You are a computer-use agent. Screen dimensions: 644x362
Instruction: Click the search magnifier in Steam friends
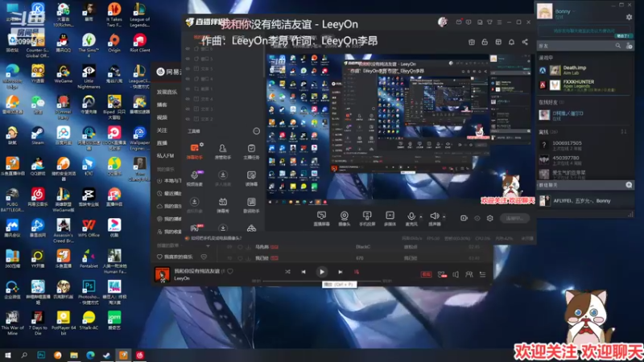coord(617,46)
